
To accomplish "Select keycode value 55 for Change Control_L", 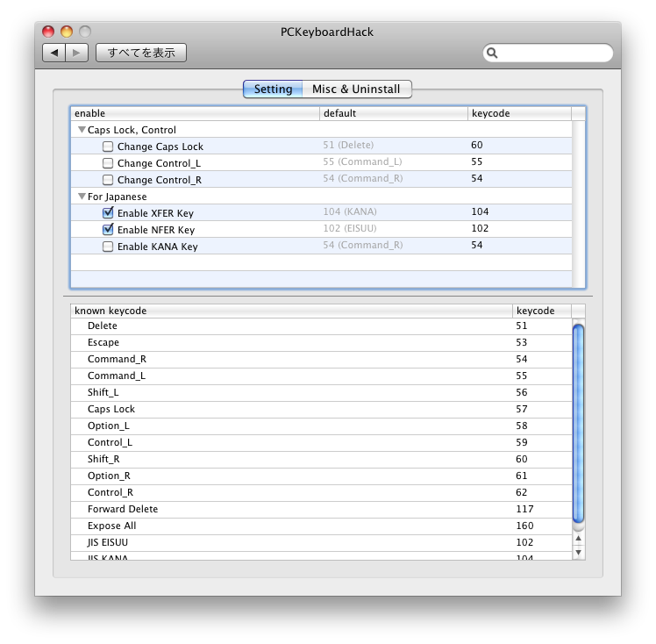I will pos(477,162).
